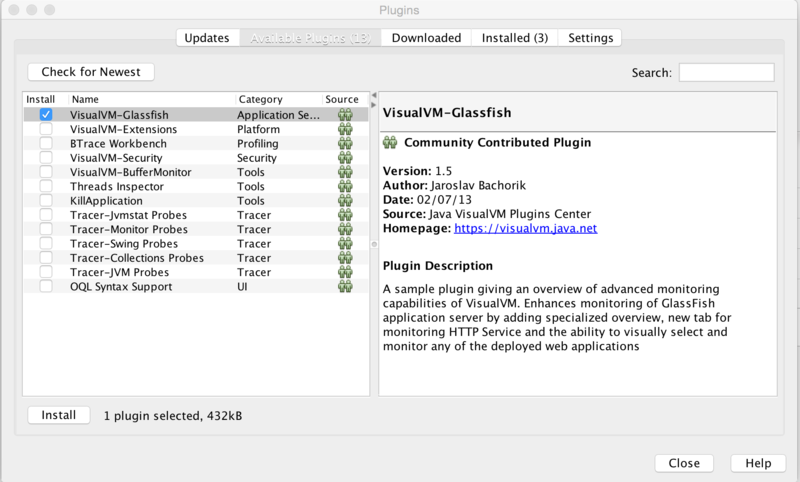The height and width of the screenshot is (482, 800).
Task: Open the Downloaded tab
Action: click(427, 38)
